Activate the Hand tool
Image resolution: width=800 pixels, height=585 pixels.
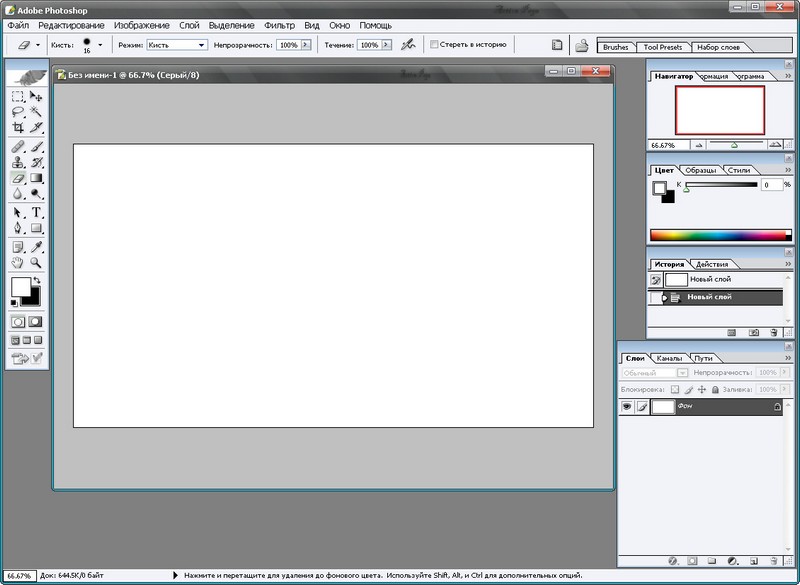point(18,262)
